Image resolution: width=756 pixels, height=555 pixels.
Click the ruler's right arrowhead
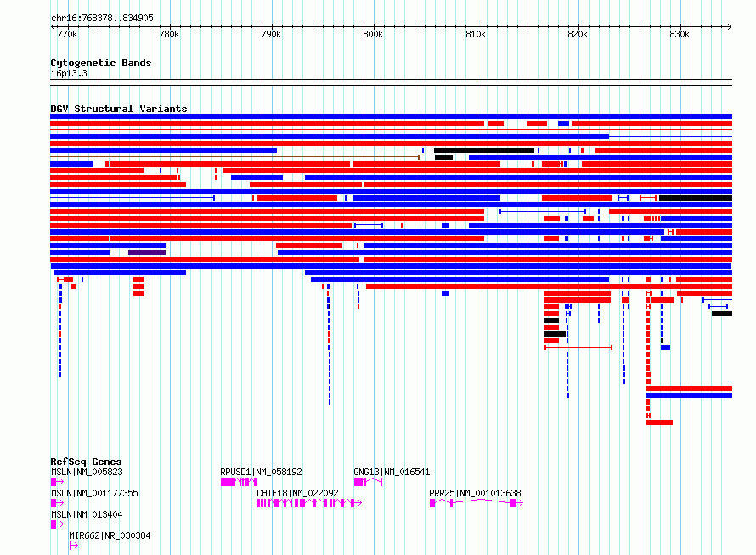click(730, 26)
